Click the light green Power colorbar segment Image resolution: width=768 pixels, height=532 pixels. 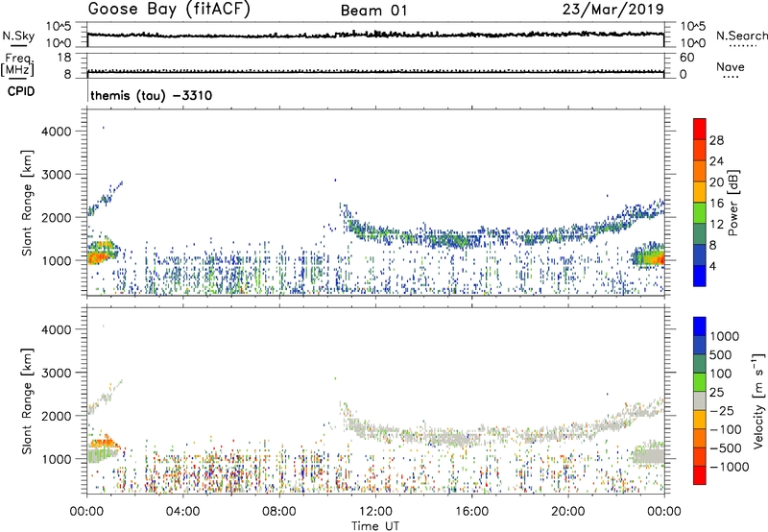coord(700,213)
